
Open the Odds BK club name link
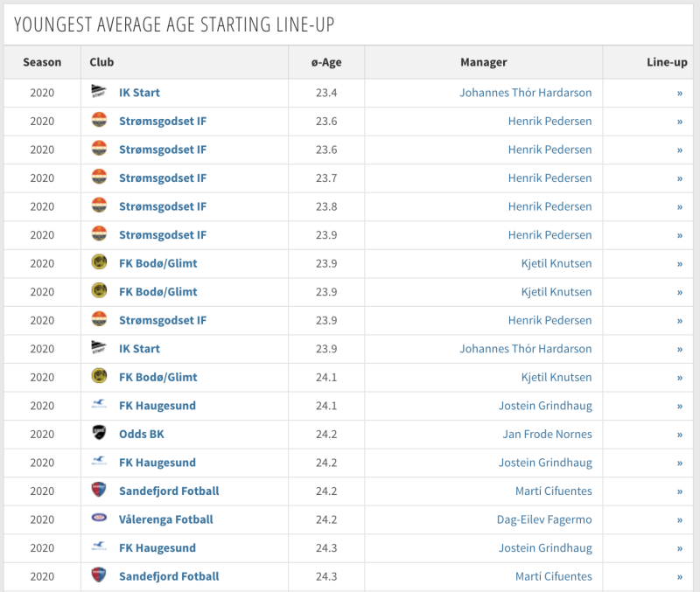pos(142,434)
